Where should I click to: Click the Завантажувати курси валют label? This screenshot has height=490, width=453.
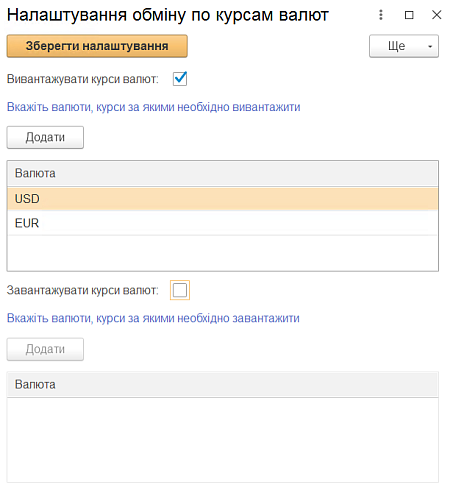(83, 290)
